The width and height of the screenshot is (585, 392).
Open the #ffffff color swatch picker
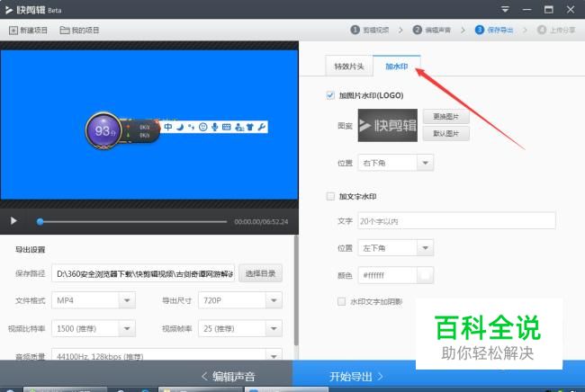(425, 275)
